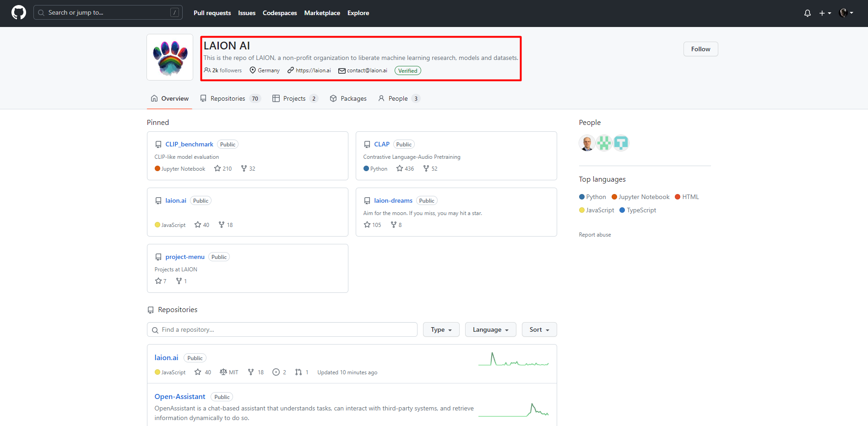Open the GitHub home logo
Image resolution: width=868 pixels, height=426 pixels.
(19, 12)
